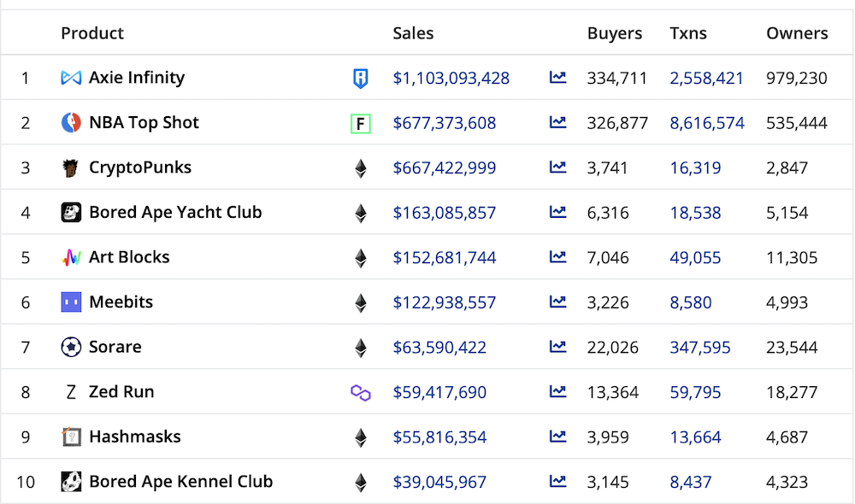Click the Bored Ape Kennel Club icon
Viewport: 855px width, 504px height.
pyautogui.click(x=71, y=482)
